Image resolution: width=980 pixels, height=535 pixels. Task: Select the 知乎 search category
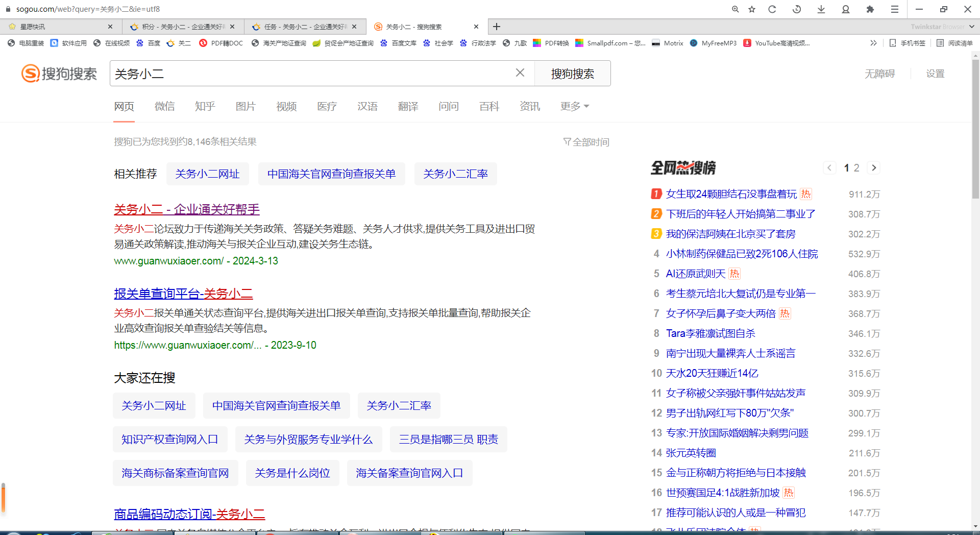pyautogui.click(x=205, y=106)
